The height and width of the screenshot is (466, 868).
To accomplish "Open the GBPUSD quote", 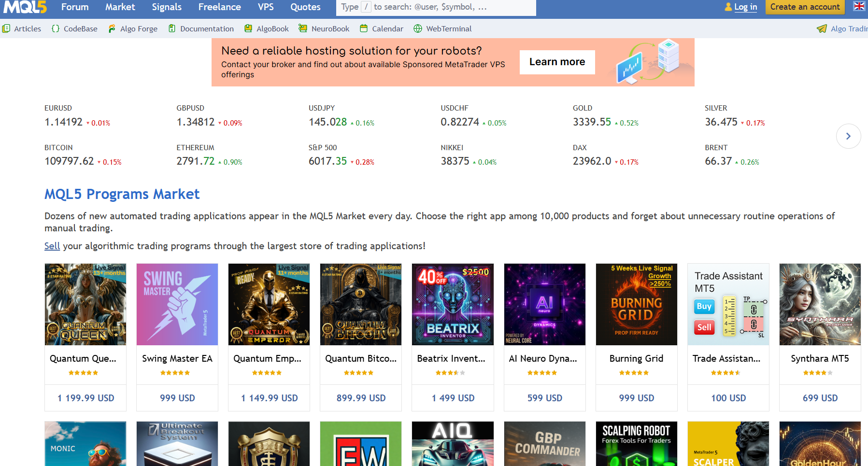I will (209, 116).
